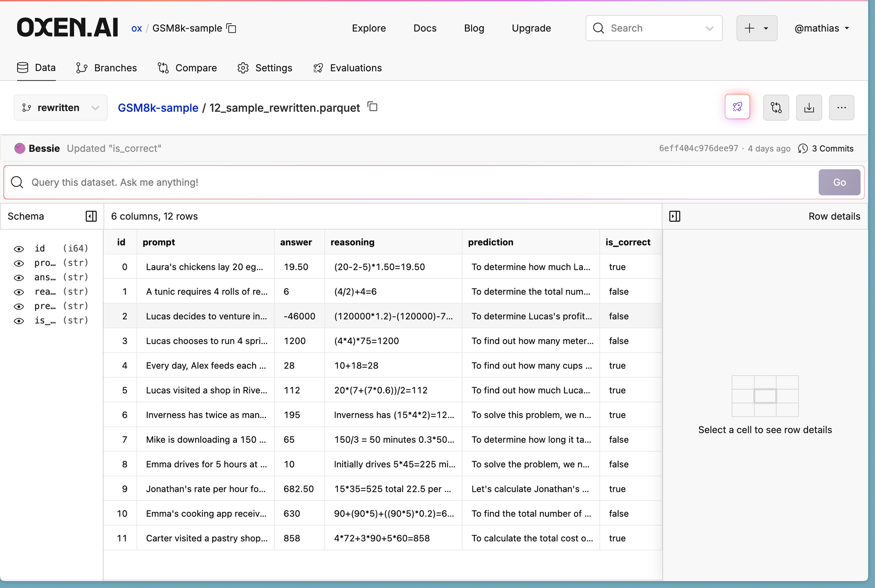Expand the plus create-new dropdown

tap(756, 28)
